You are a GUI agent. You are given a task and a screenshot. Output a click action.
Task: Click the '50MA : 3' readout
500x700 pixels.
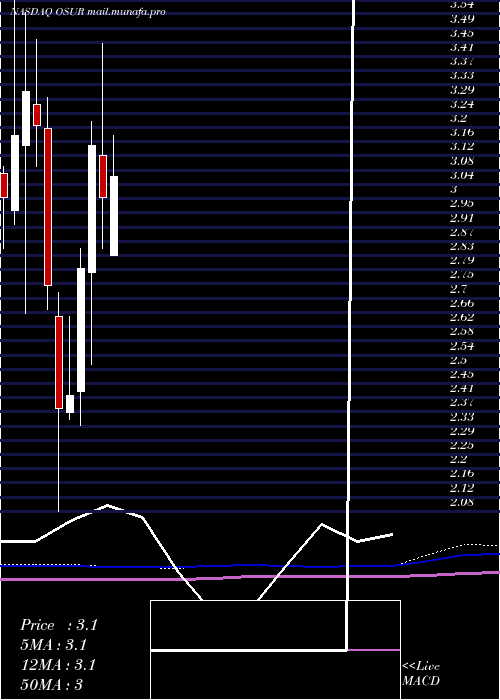(x=52, y=685)
